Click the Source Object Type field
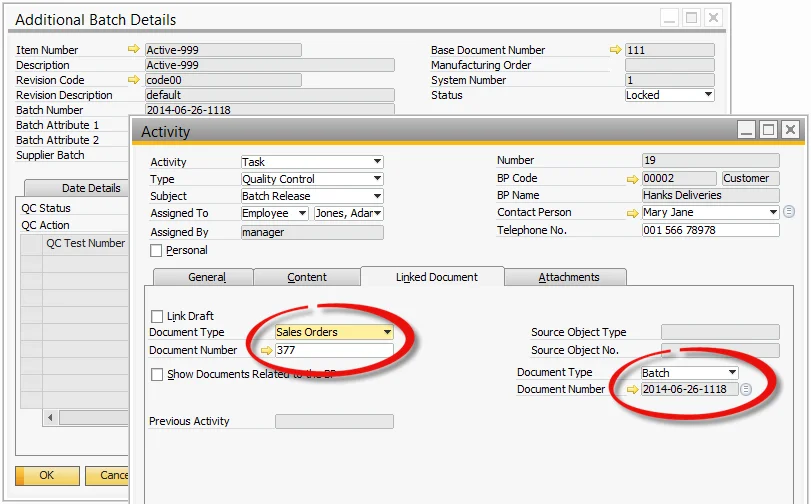This screenshot has height=504, width=811. click(719, 332)
